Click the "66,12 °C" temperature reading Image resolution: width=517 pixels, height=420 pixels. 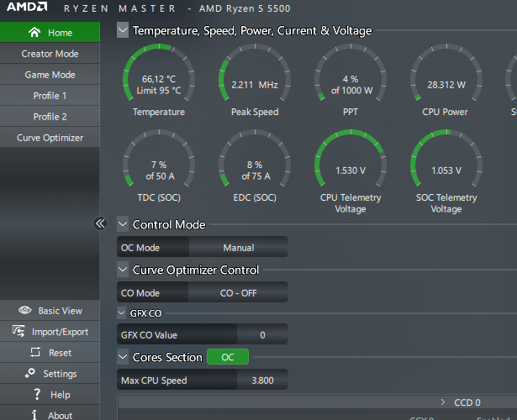click(x=159, y=79)
